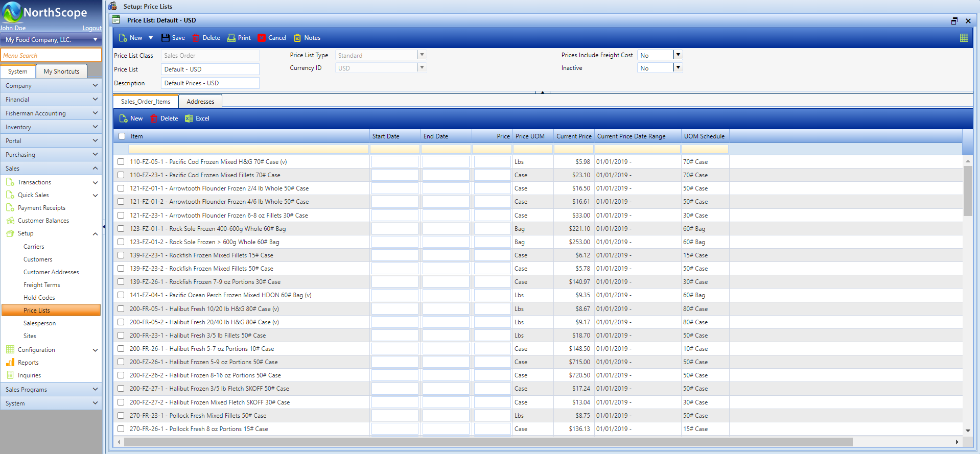The width and height of the screenshot is (980, 454).
Task: Open Customer Addresses in Setup menu
Action: [51, 272]
